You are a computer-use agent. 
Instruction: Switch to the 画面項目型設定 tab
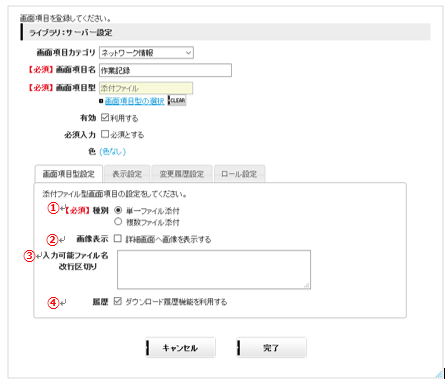(x=69, y=174)
